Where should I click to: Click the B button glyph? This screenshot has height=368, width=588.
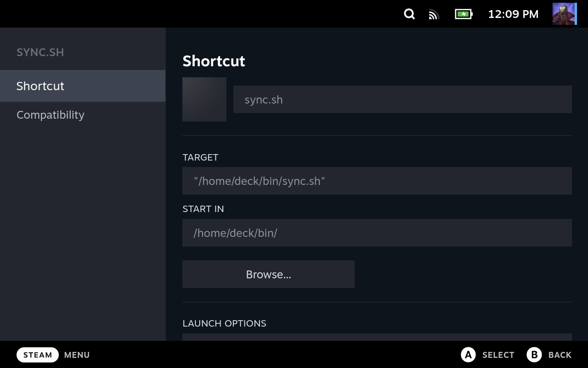[534, 355]
